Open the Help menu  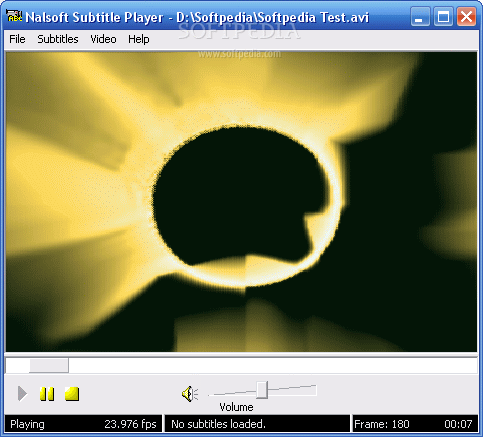(139, 39)
